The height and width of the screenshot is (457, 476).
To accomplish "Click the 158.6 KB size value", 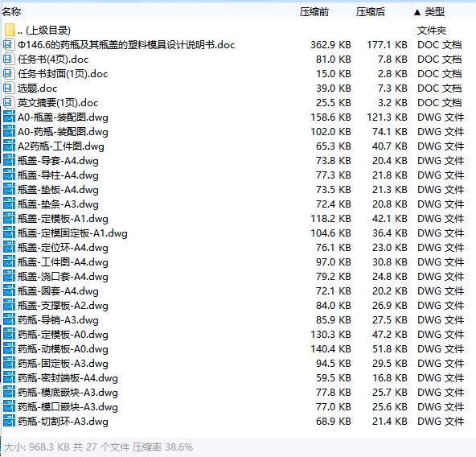I will click(x=330, y=117).
